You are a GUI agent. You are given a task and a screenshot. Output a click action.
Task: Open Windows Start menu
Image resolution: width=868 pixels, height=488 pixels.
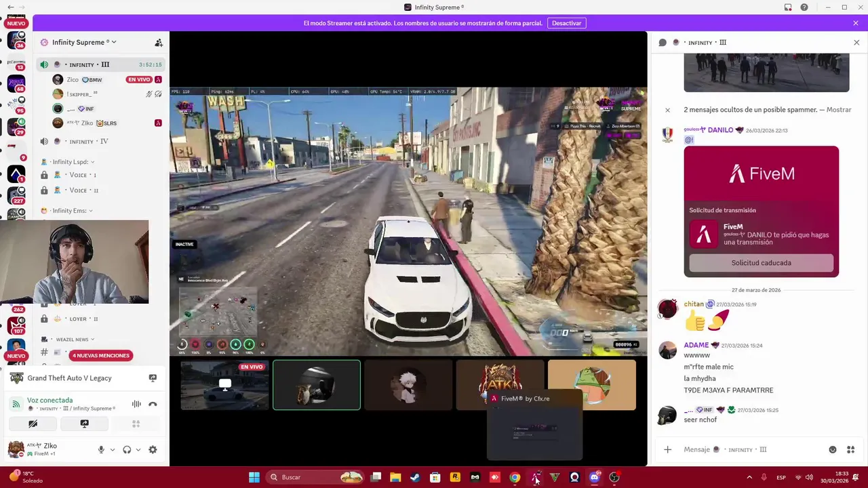coord(254,477)
